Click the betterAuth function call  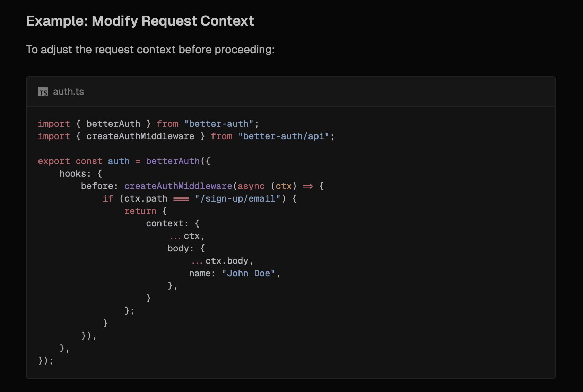[173, 161]
